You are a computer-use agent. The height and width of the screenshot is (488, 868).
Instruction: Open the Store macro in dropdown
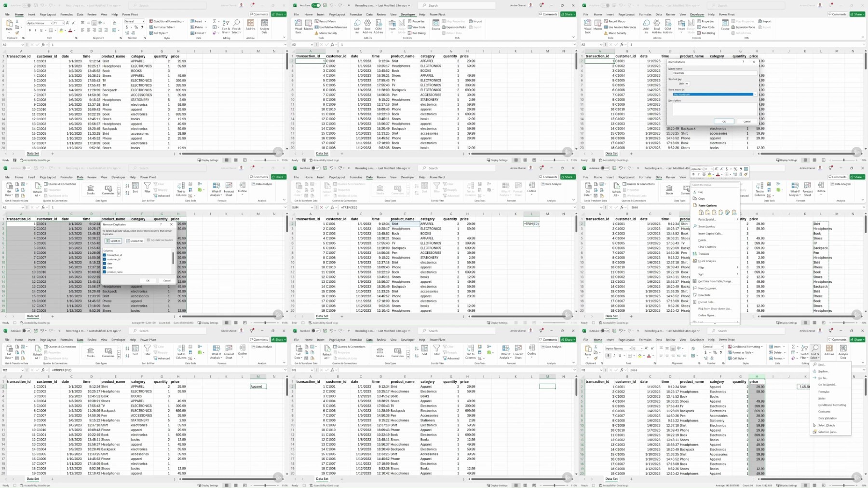coord(755,94)
